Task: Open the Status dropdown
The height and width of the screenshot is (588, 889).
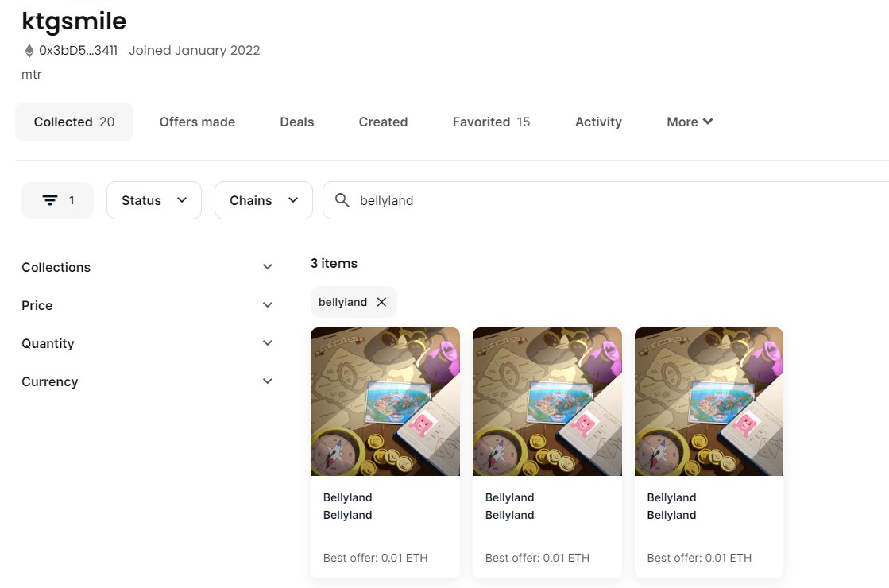Action: tap(154, 200)
